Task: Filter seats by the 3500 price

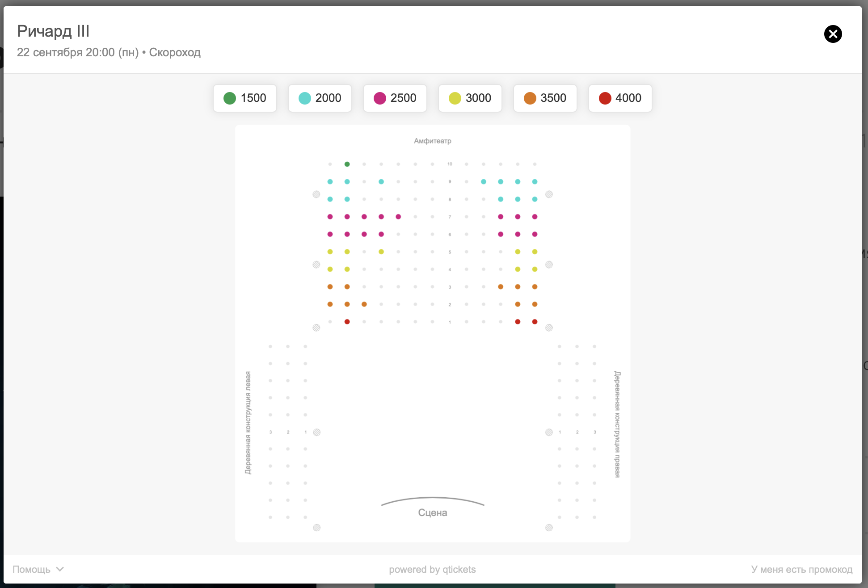Action: click(x=545, y=98)
